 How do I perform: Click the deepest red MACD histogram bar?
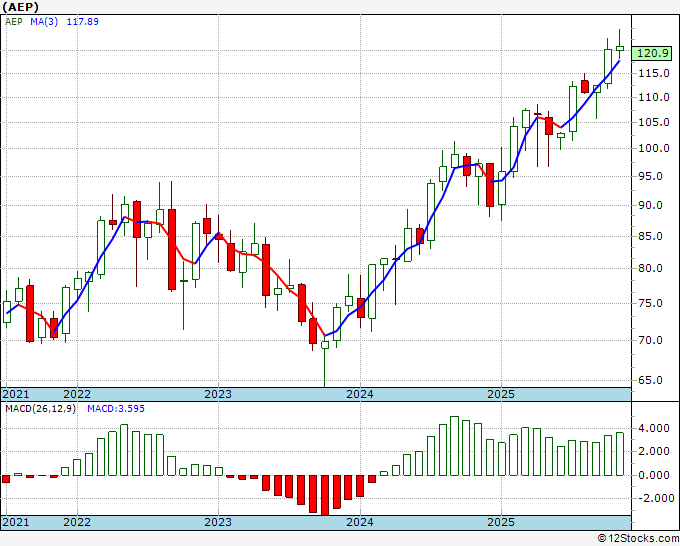325,495
